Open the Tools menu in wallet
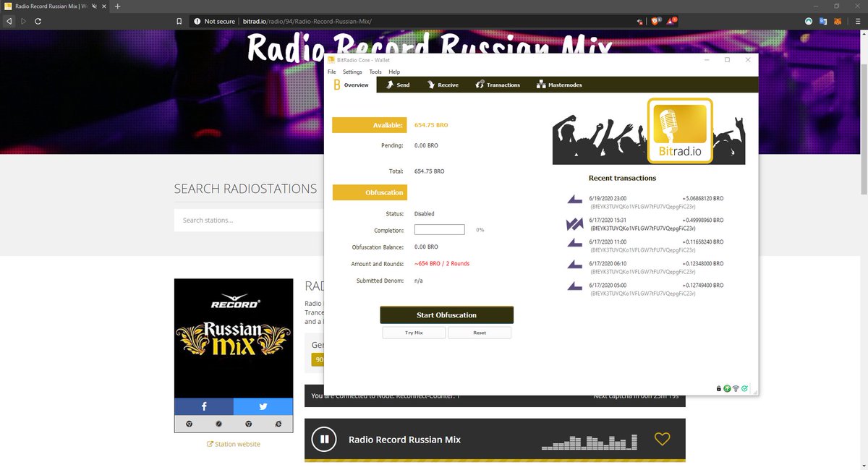This screenshot has width=868, height=470. (375, 72)
